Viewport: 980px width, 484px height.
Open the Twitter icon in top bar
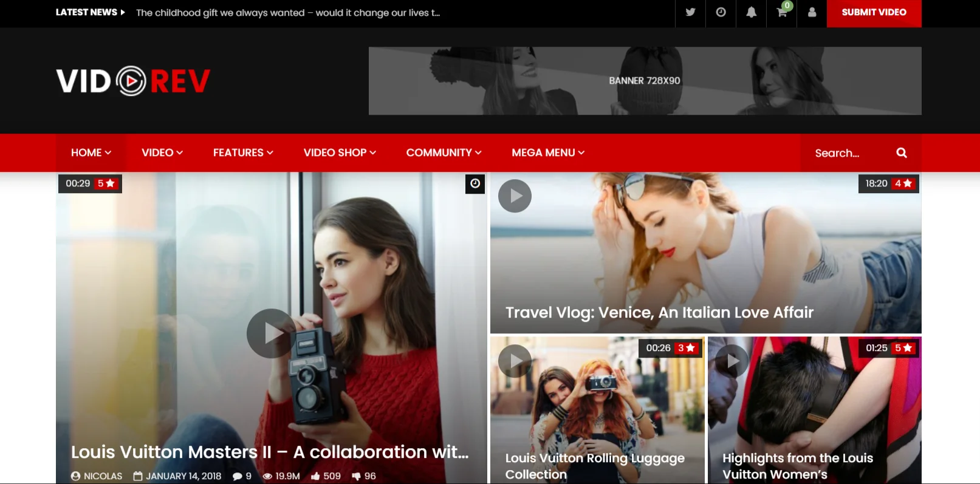coord(690,12)
